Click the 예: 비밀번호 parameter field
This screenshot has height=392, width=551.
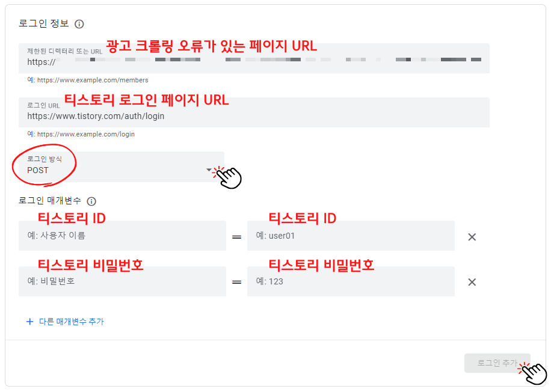pyautogui.click(x=122, y=281)
